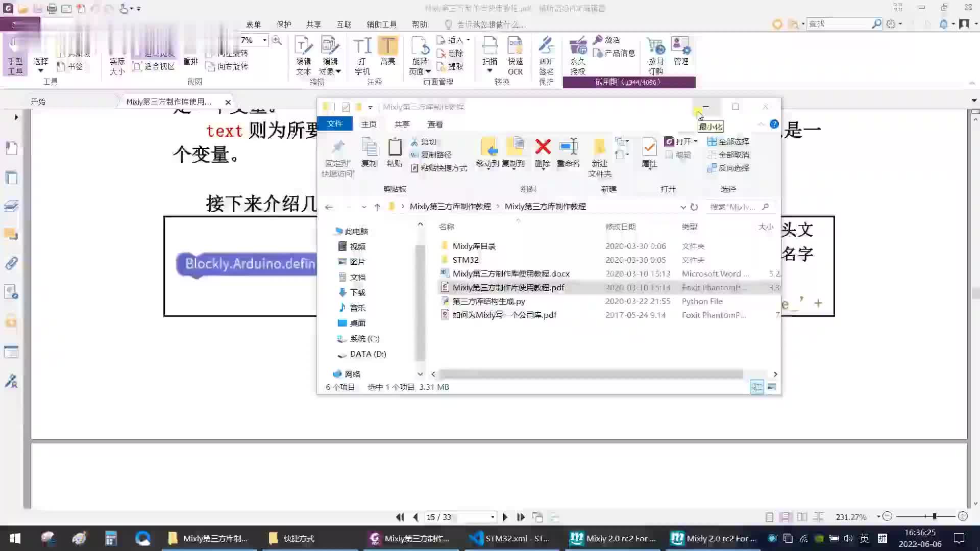Screen dimensions: 980x551
Task: Select the 第三方库结构生成.py file
Action: (488, 301)
